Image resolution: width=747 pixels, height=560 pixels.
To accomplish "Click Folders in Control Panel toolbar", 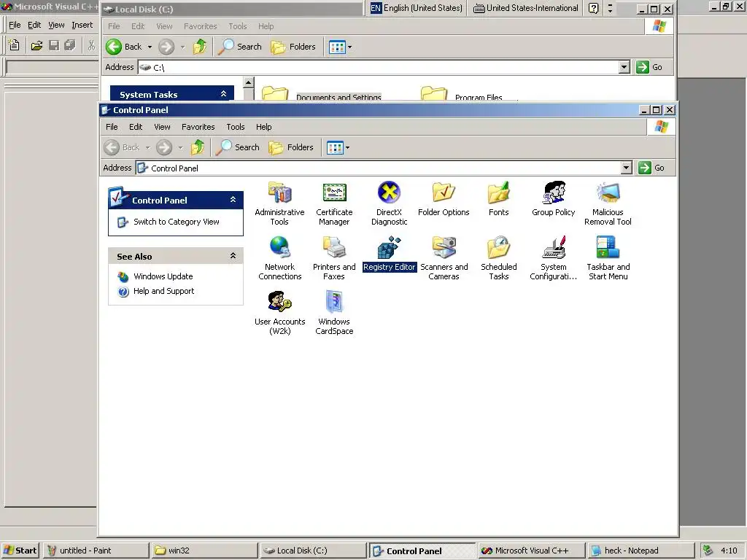I will (291, 147).
